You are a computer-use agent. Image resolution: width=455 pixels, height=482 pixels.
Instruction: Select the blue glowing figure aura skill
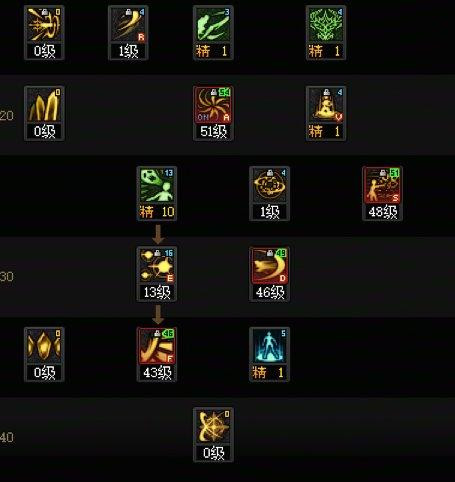click(x=269, y=346)
